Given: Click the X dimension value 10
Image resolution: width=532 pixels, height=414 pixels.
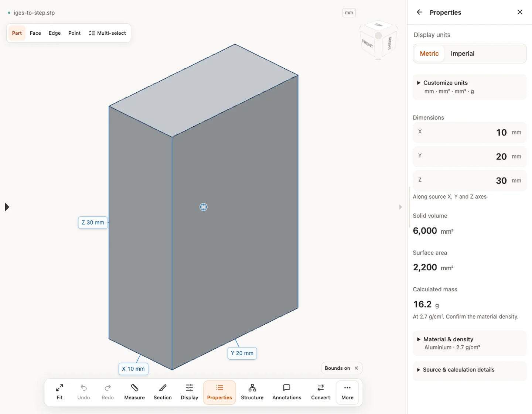Looking at the screenshot, I should [x=501, y=133].
